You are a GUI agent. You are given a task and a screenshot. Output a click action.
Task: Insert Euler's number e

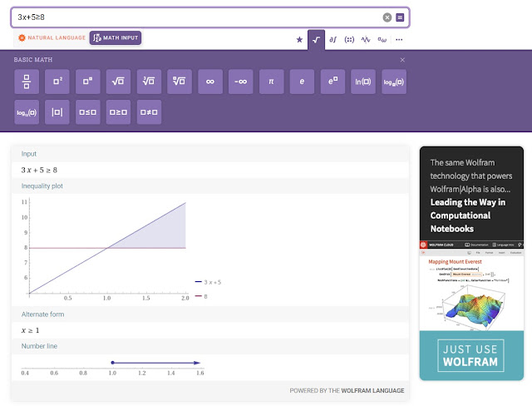click(302, 82)
